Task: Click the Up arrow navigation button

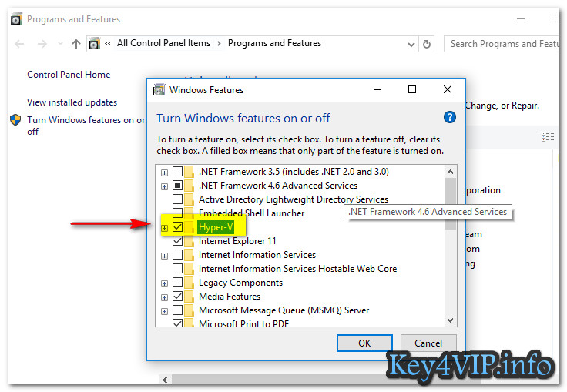Action: pos(76,44)
